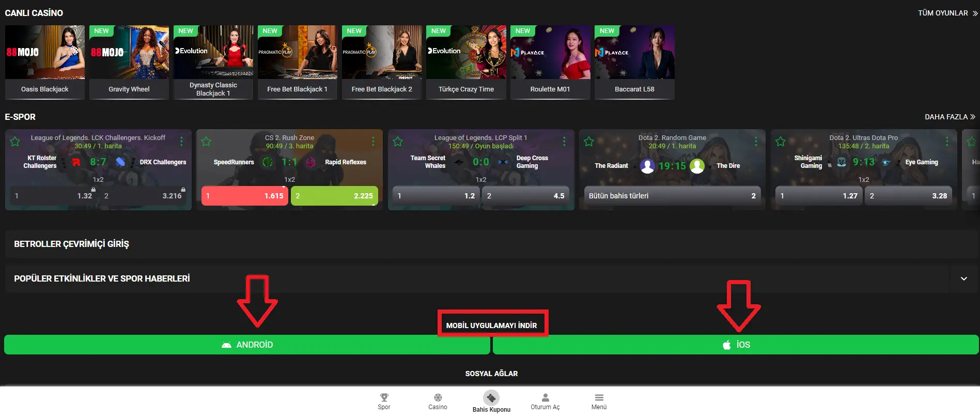
Task: Click Daha Fazla in the E-Spor section
Action: pos(950,117)
